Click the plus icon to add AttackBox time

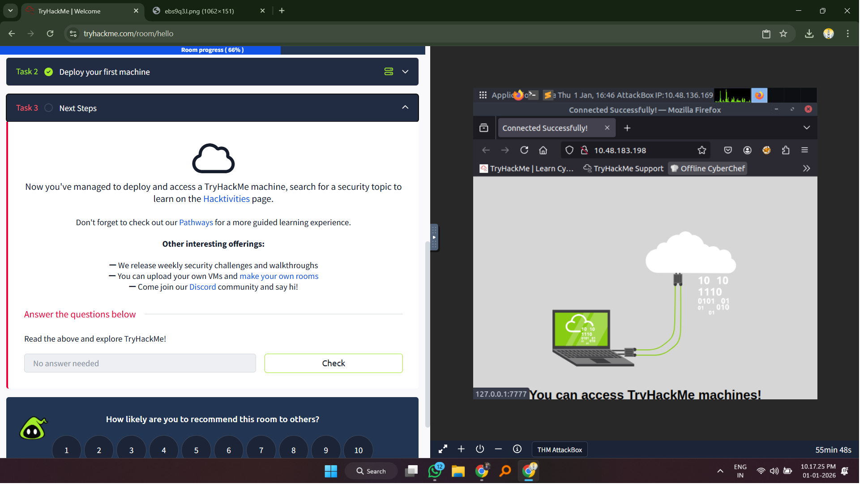pos(461,449)
